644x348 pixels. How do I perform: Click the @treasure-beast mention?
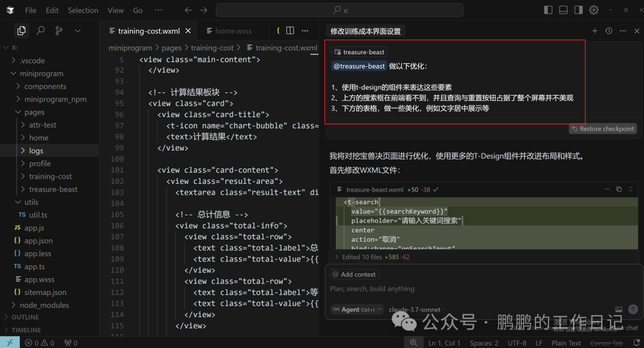click(x=359, y=66)
